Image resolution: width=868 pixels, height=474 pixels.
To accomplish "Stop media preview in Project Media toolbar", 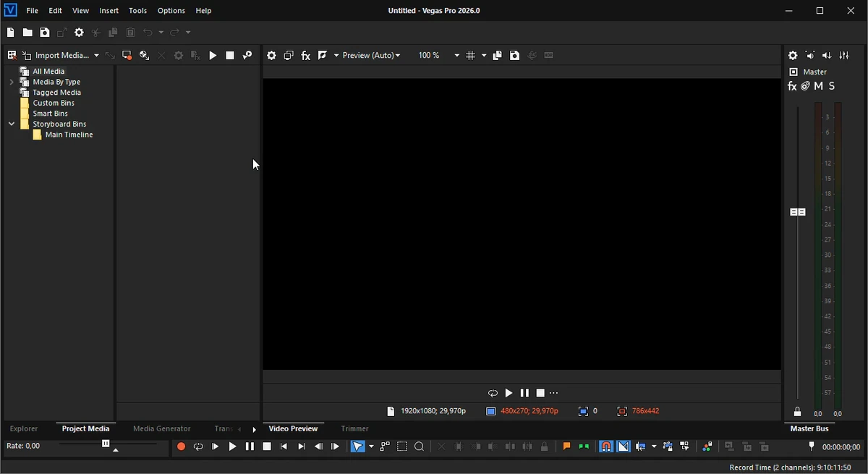I will [x=230, y=56].
